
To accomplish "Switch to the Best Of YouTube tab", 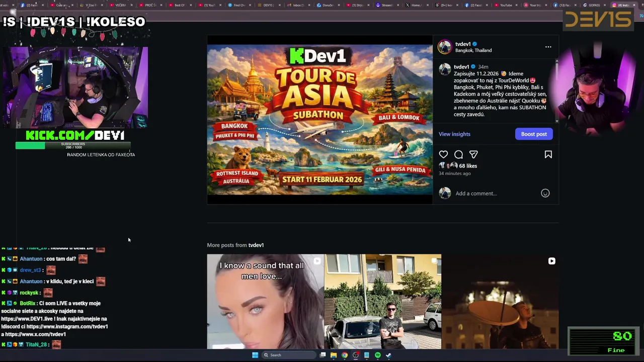I will coord(179,5).
